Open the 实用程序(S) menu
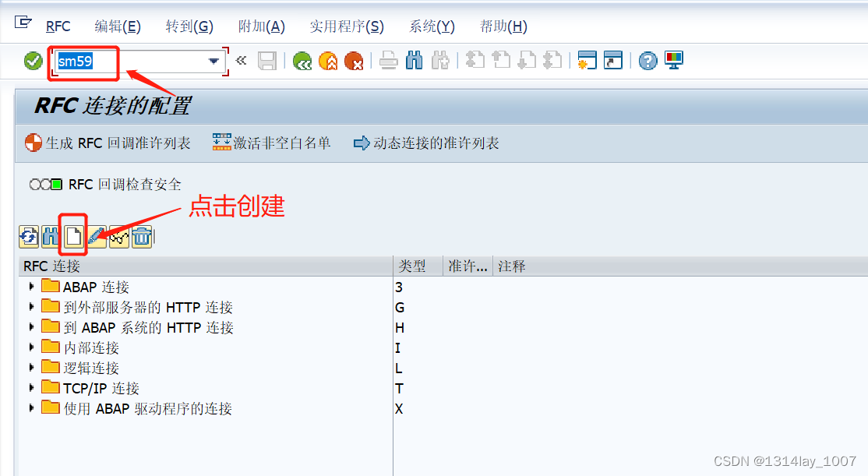 [347, 26]
